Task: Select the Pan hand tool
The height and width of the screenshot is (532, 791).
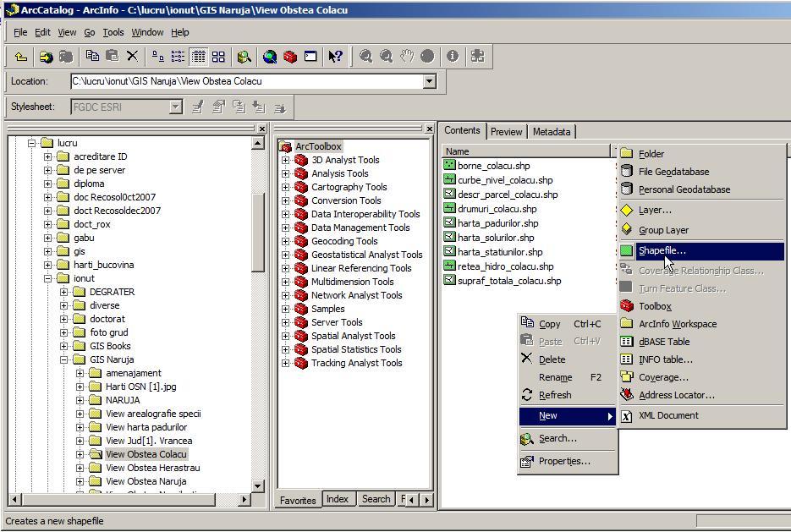Action: pyautogui.click(x=407, y=57)
